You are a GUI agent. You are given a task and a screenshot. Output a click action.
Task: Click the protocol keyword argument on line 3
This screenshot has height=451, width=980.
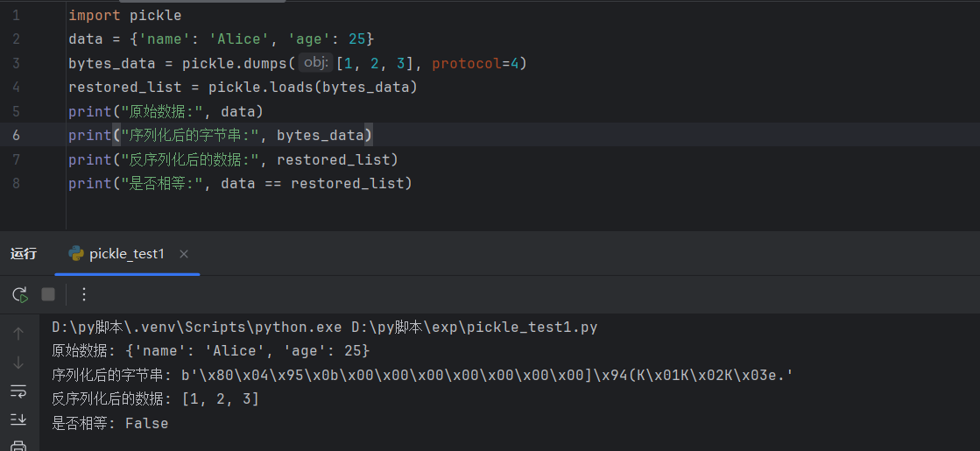(464, 63)
